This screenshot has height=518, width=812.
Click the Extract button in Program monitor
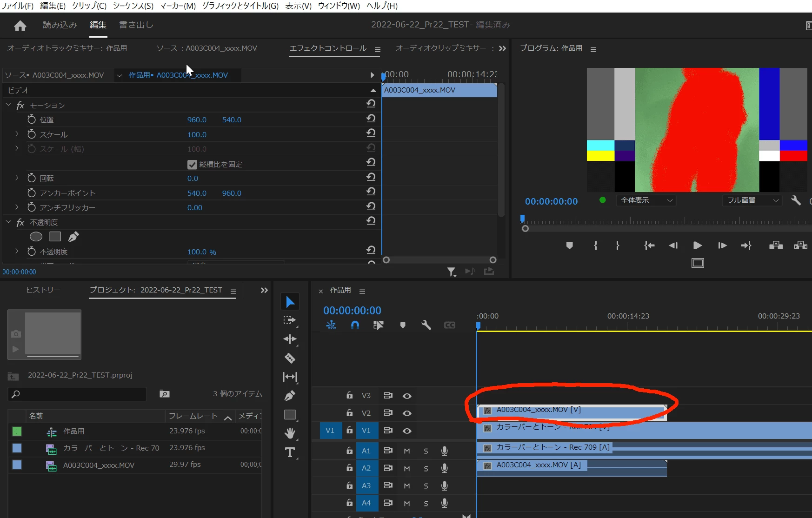800,246
